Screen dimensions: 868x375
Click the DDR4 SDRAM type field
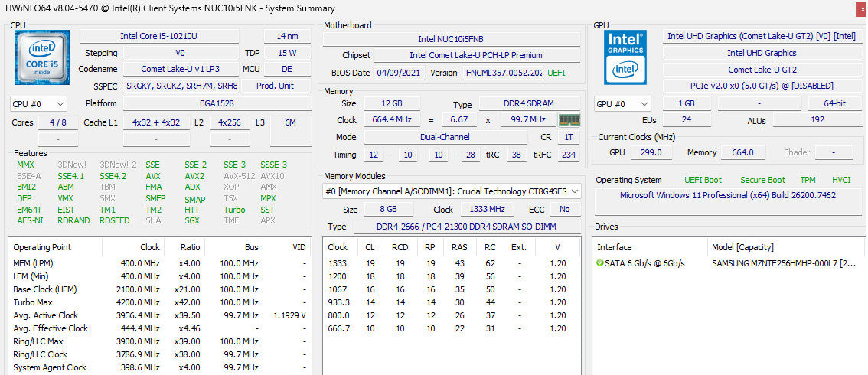click(x=529, y=103)
